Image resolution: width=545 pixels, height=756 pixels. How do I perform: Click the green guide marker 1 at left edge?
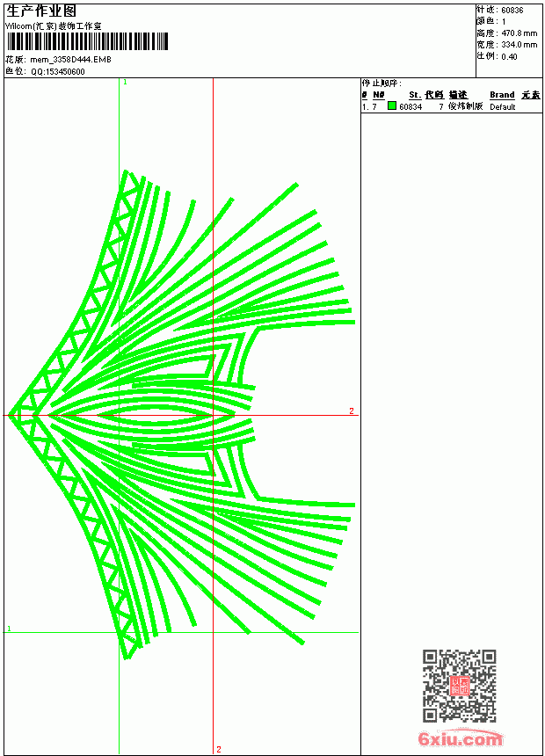9,629
